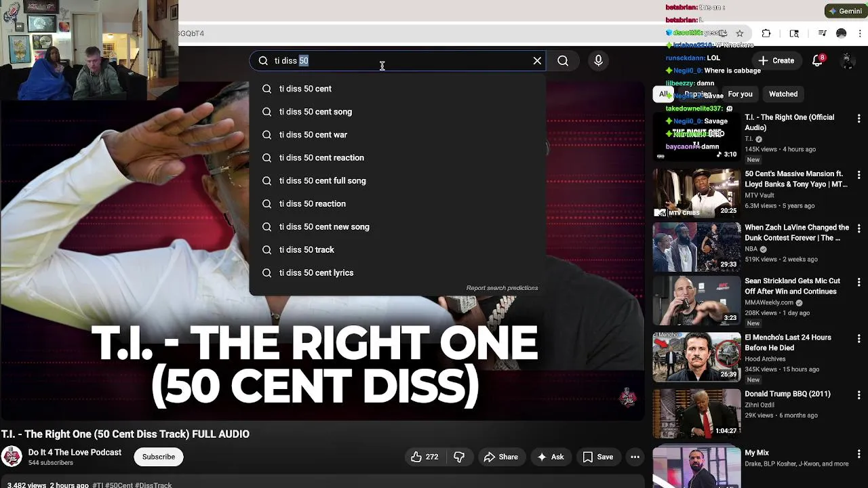Open options menu for 'Donald Trump BBQ (2011)'
Viewport: 868px width, 488px height.
[x=859, y=395]
